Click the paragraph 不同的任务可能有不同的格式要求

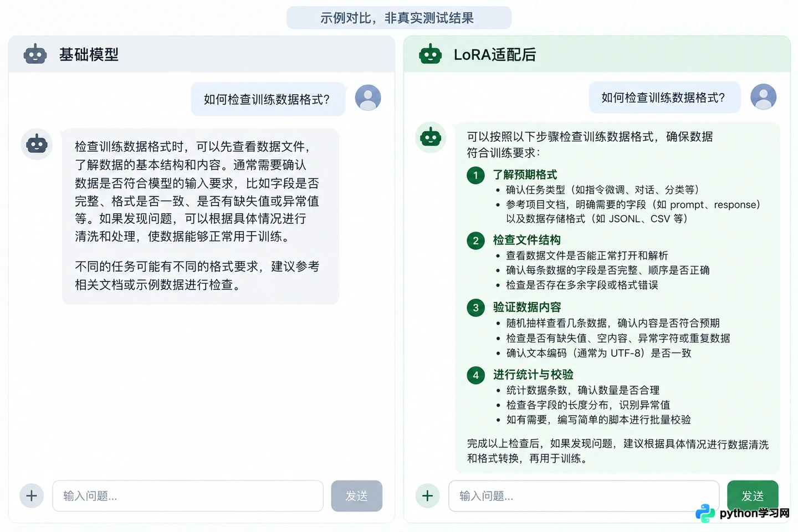click(197, 275)
